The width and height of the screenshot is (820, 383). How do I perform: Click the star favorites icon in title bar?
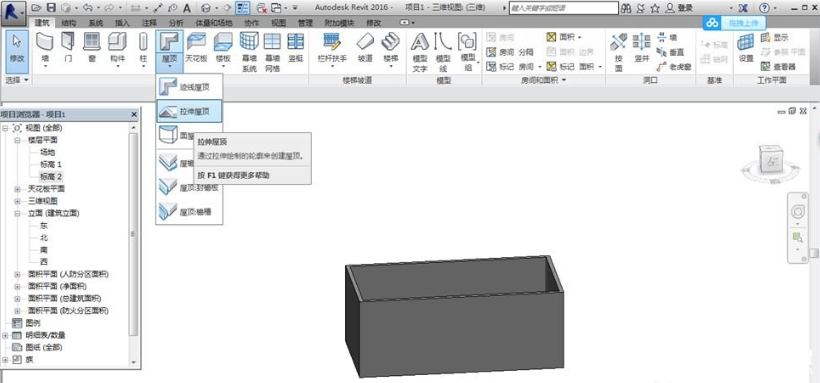click(x=655, y=8)
